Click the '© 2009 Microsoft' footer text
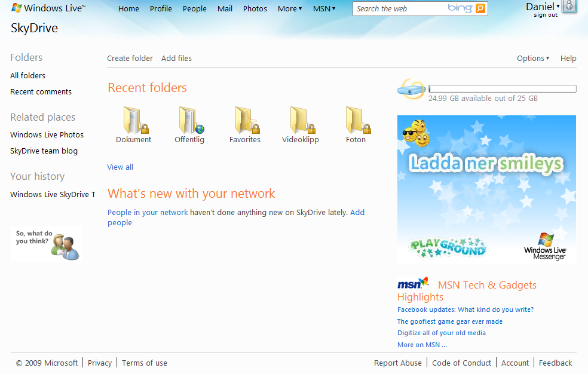Viewport: 588px width, 374px height. point(47,363)
